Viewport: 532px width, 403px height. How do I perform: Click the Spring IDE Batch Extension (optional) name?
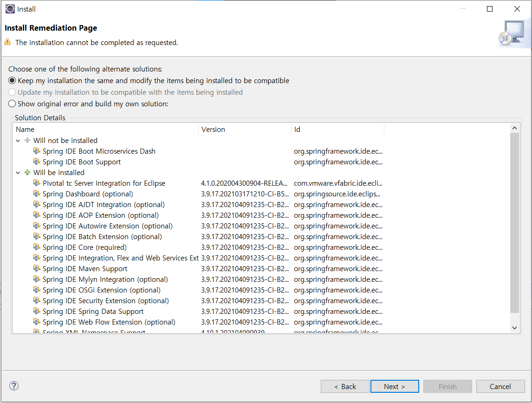[102, 236]
